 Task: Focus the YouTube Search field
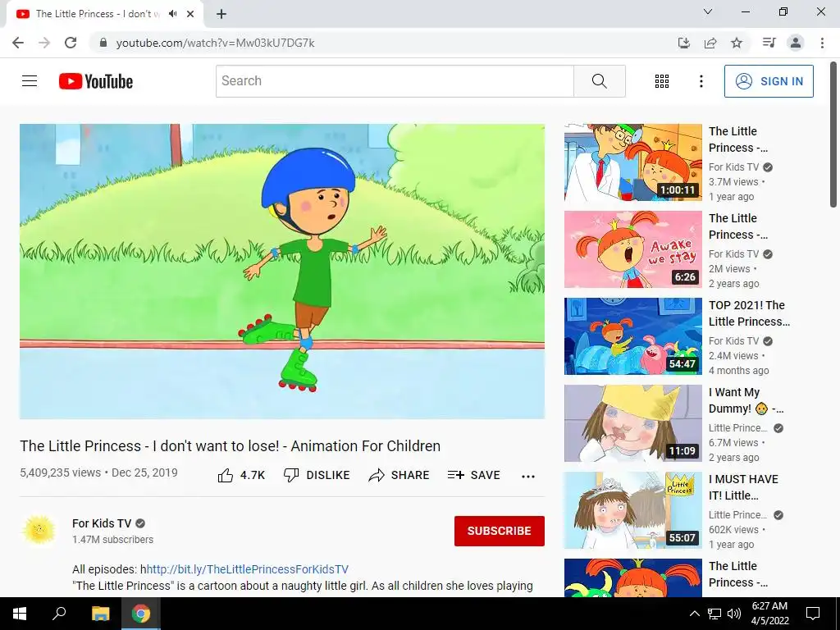click(x=395, y=81)
